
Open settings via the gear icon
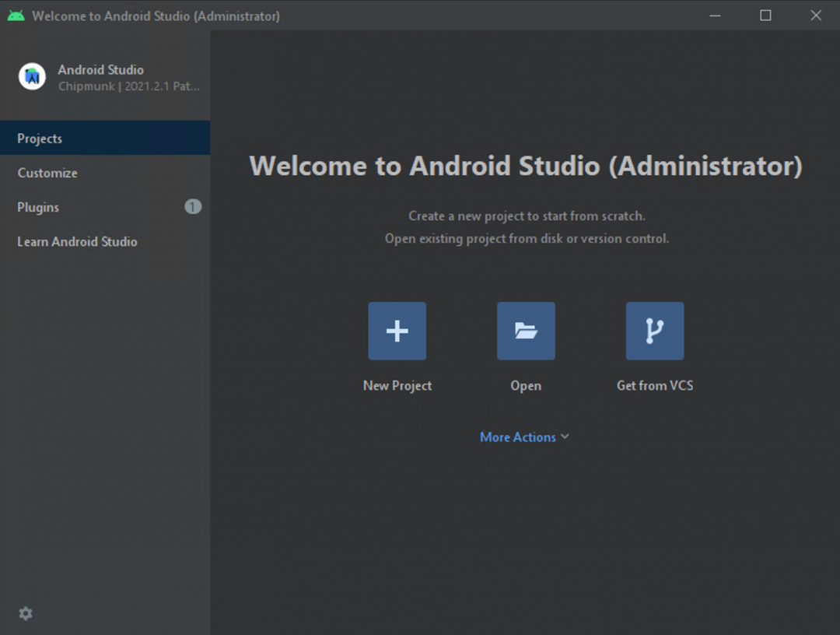pos(26,614)
